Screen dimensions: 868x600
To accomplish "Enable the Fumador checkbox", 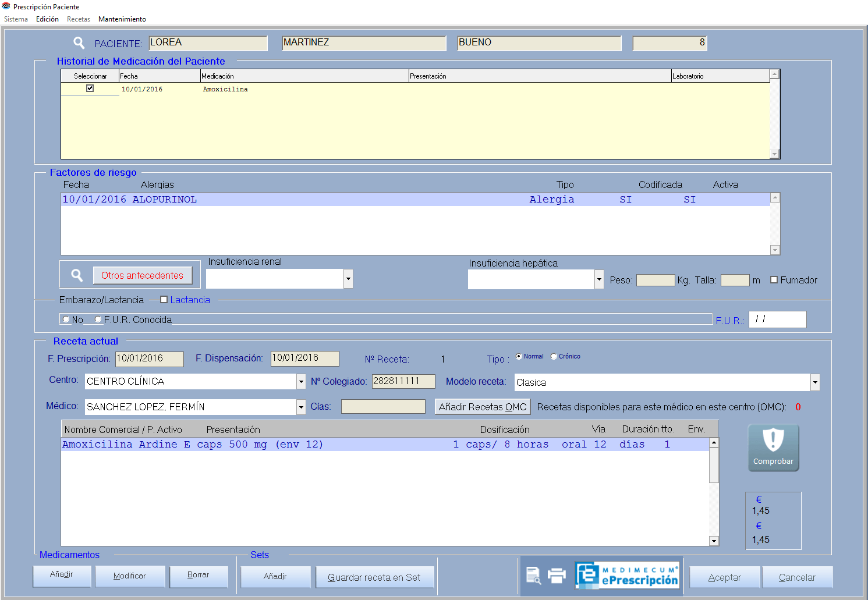I will pyautogui.click(x=774, y=280).
